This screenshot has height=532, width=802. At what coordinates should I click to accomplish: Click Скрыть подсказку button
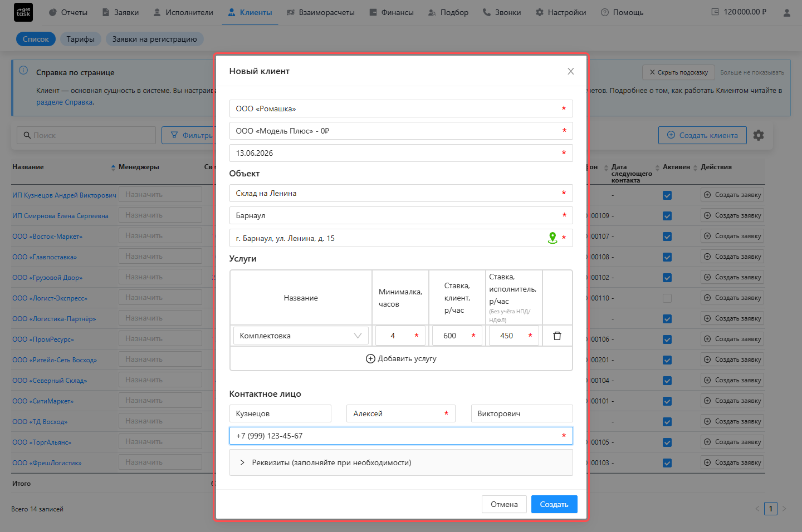click(x=678, y=72)
